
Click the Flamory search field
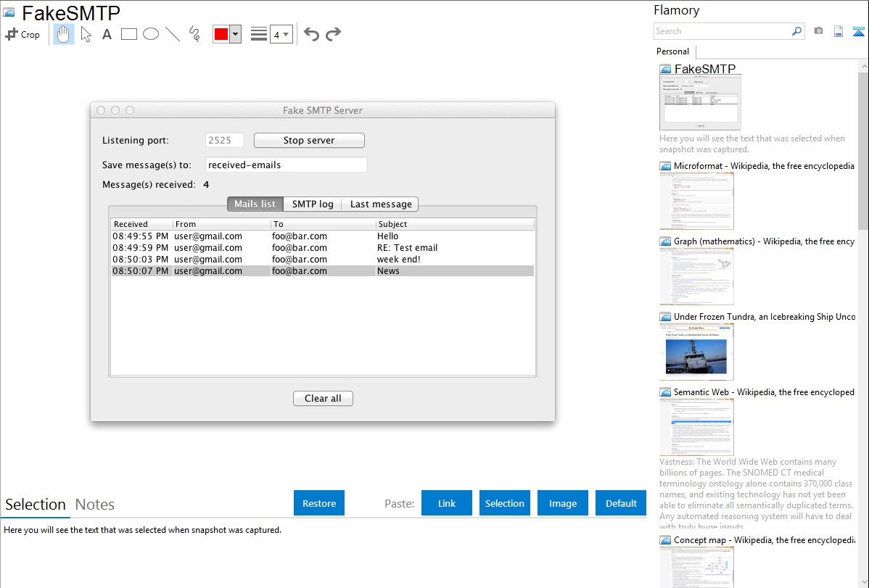tap(722, 31)
